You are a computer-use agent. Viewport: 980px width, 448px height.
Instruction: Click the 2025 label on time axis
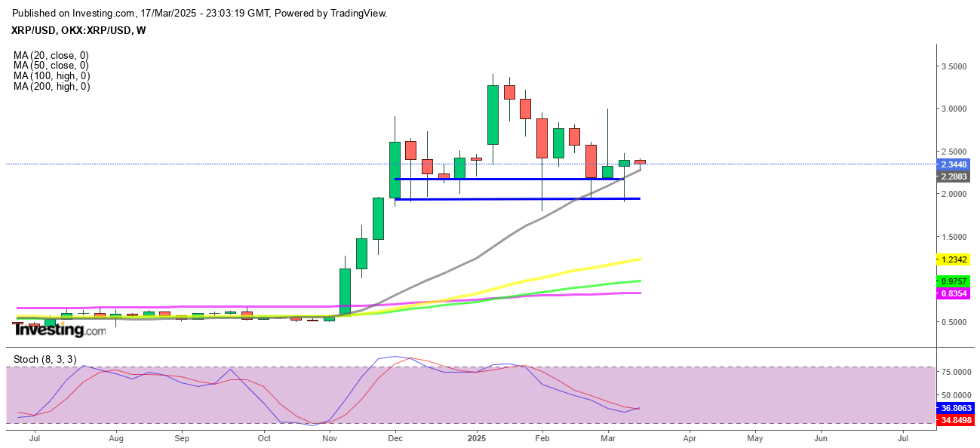click(476, 437)
